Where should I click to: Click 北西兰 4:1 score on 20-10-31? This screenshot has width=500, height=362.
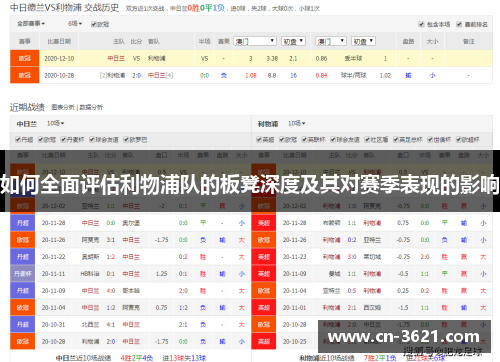pos(111,325)
